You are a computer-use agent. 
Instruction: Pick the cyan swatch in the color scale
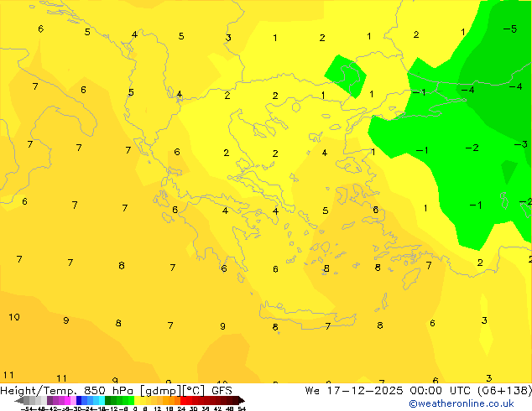click(102, 400)
